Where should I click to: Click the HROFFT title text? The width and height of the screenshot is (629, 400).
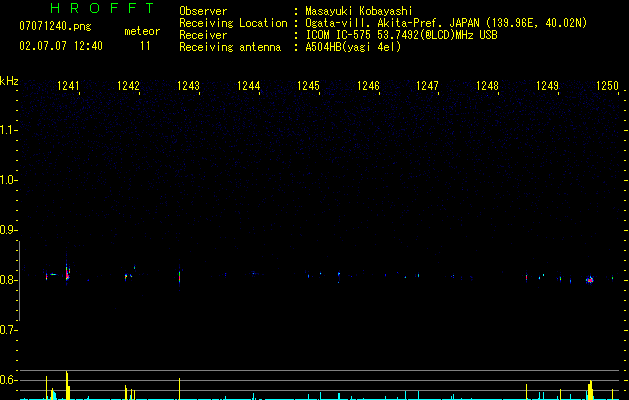point(102,8)
